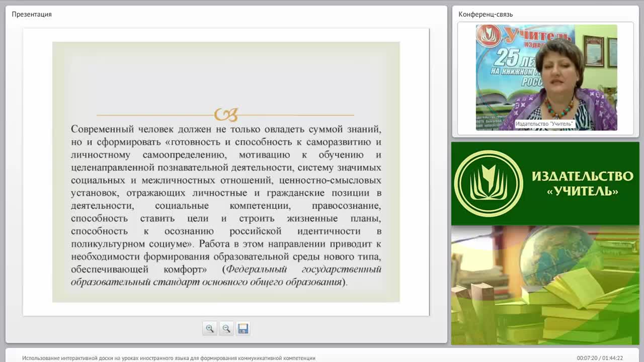Click the round publisher logo emblem

coord(489,184)
